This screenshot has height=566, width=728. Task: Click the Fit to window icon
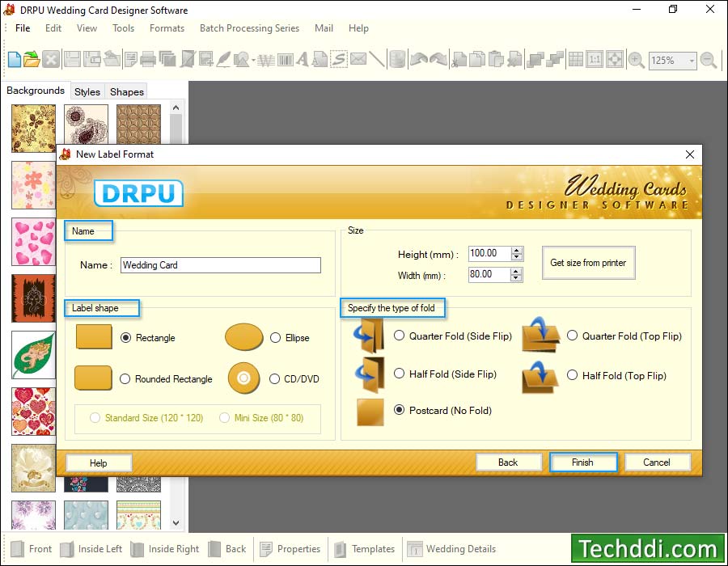click(x=615, y=60)
